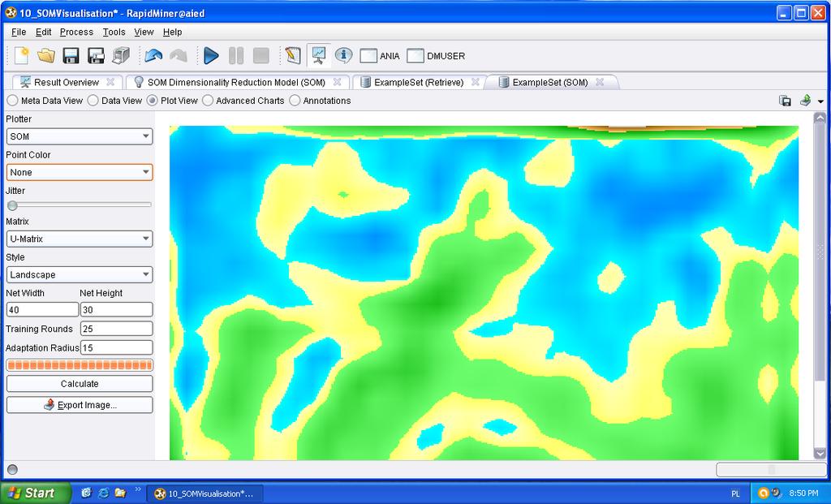Select the Advanced Charts radio button

(x=243, y=101)
